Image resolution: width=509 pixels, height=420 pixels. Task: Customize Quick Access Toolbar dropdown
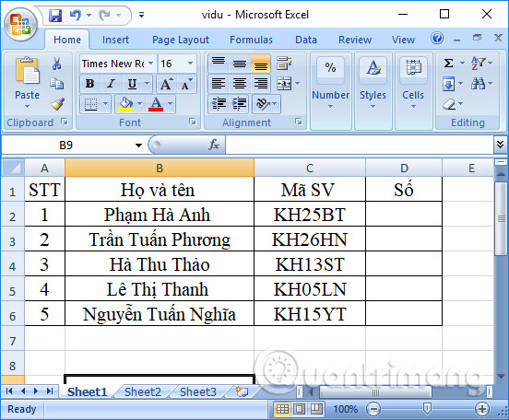pos(141,15)
